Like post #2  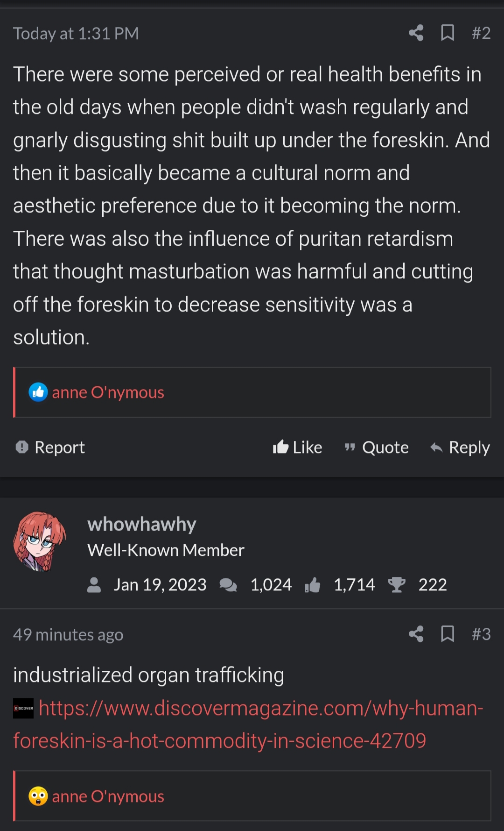tap(298, 447)
